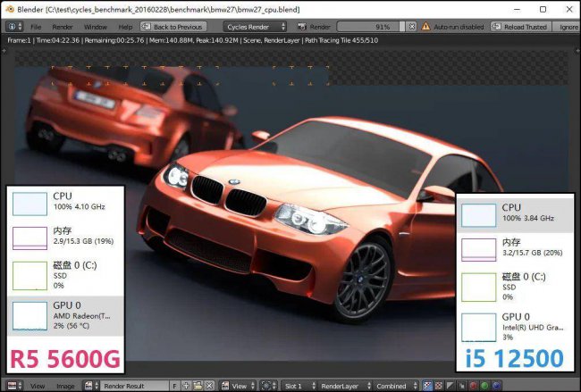Click Back to Previous button

click(173, 27)
